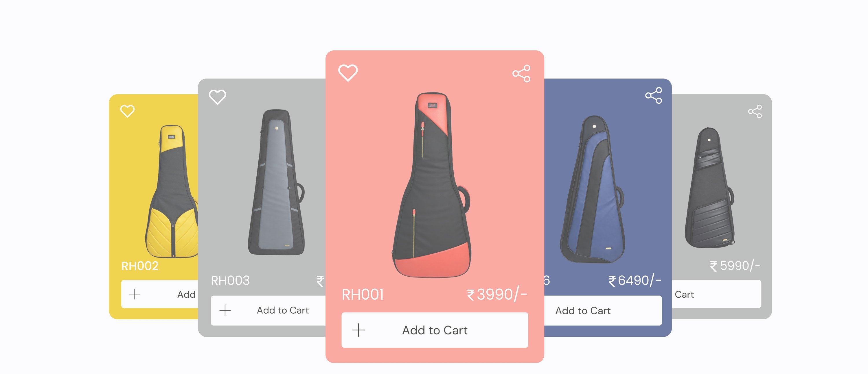This screenshot has width=868, height=374.
Task: Select the gray RH003 bag image
Action: tap(276, 182)
